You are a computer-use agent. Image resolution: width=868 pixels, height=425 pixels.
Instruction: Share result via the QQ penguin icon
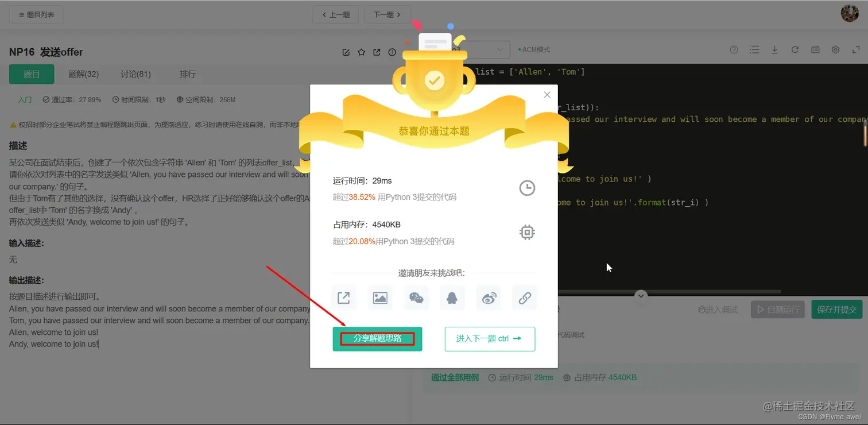[x=452, y=297]
